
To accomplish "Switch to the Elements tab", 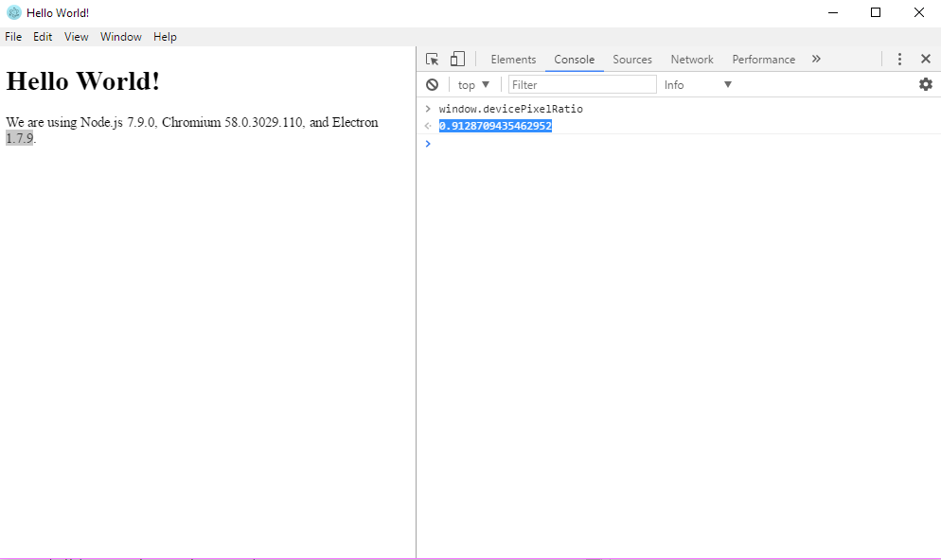I will click(513, 59).
